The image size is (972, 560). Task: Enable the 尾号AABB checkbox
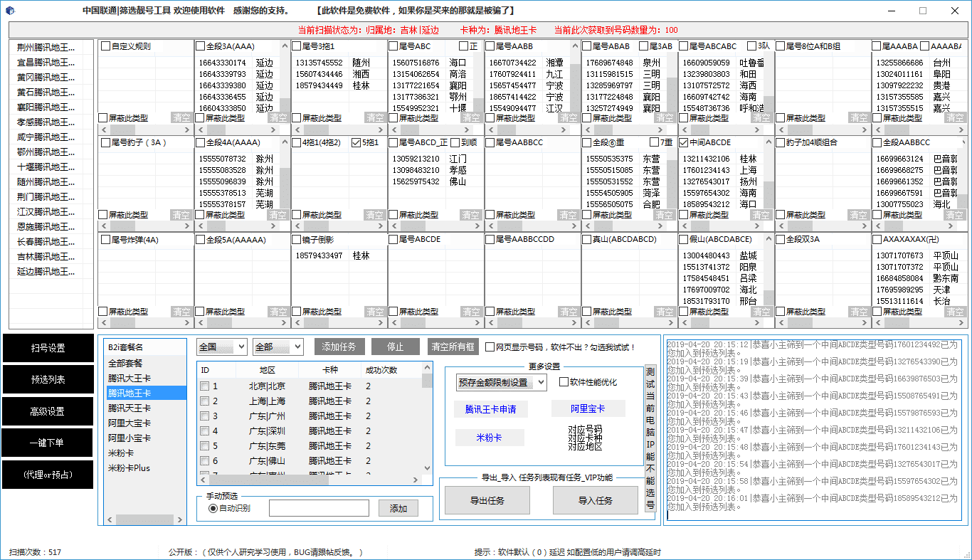pyautogui.click(x=490, y=46)
